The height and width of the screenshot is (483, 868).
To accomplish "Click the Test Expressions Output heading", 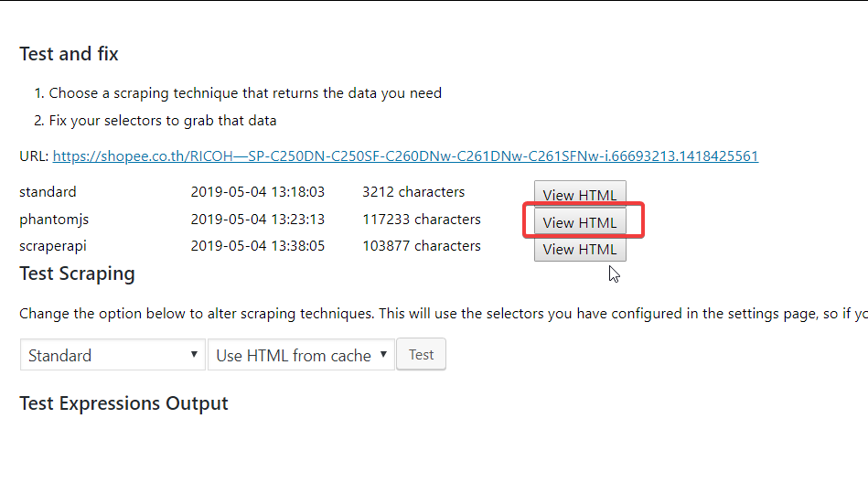I will tap(123, 403).
